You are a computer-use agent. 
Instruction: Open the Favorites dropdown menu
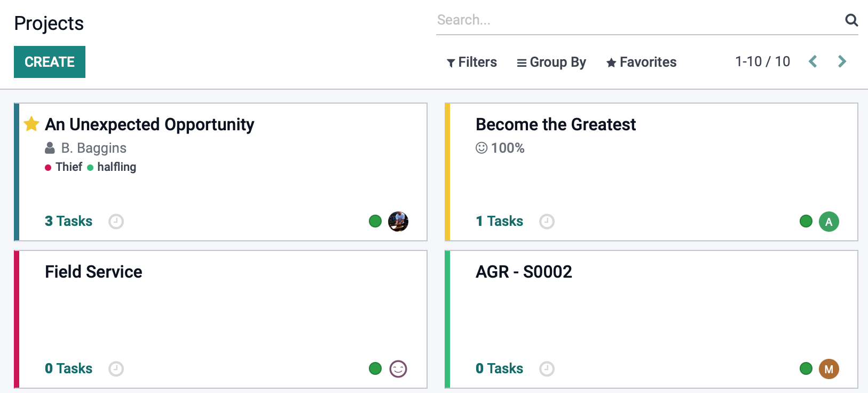[x=641, y=62]
